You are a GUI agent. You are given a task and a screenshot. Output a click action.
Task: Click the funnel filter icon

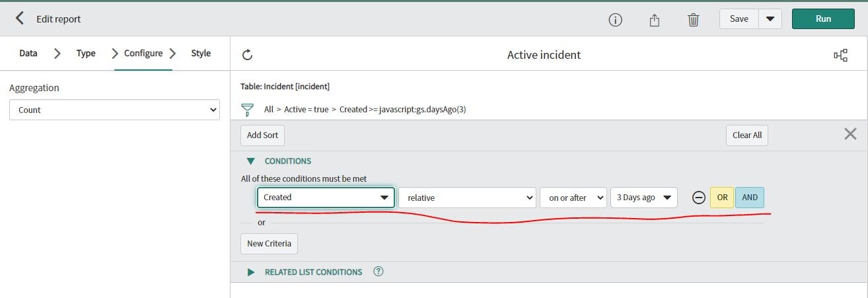248,110
